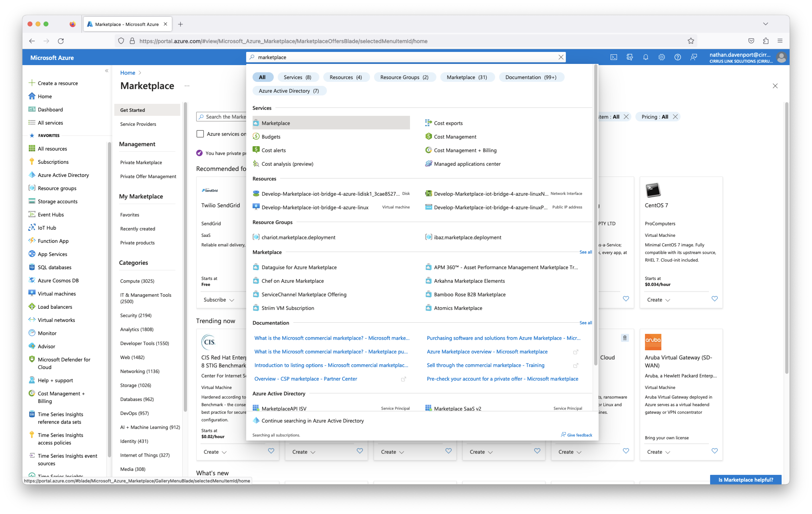Favorite the CIS Red Hat offer heart

271,451
